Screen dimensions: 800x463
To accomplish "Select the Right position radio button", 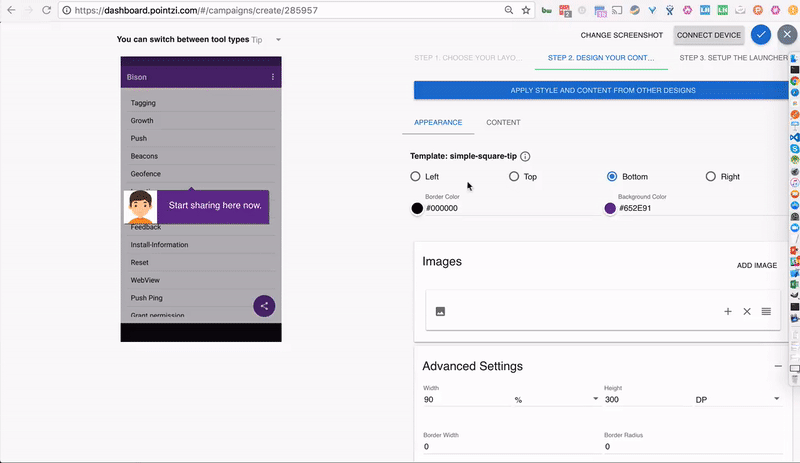I will point(710,177).
